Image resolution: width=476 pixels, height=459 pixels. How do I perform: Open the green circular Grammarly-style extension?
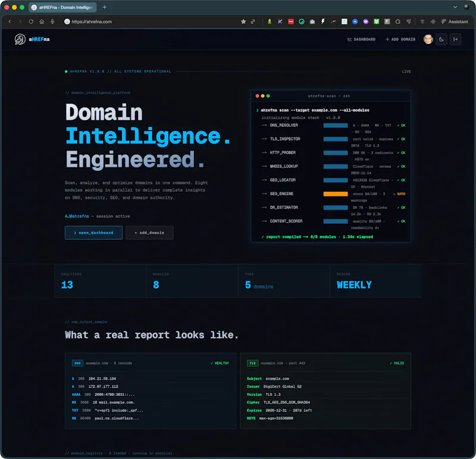tap(302, 21)
